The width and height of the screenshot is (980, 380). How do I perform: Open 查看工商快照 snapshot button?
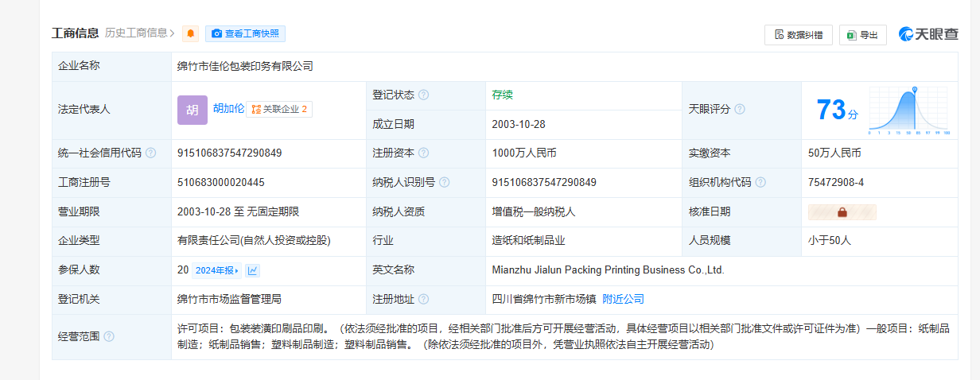click(x=245, y=33)
